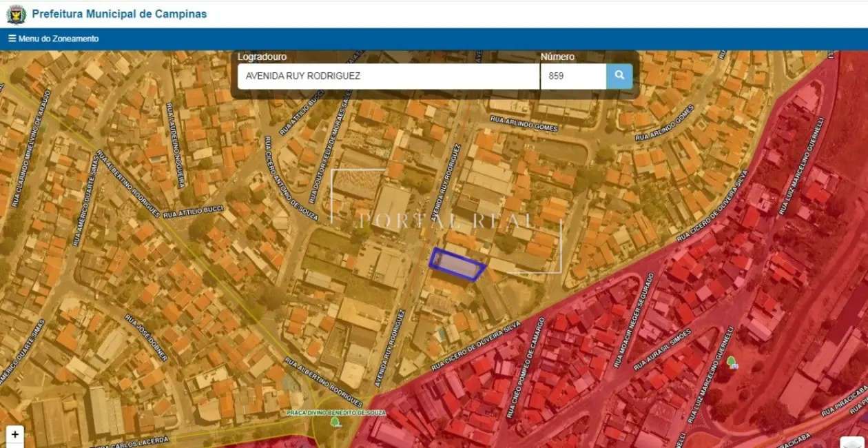This screenshot has height=448, width=868.
Task: Open the Menu do Zoneamento hamburger menu
Action: [x=54, y=39]
